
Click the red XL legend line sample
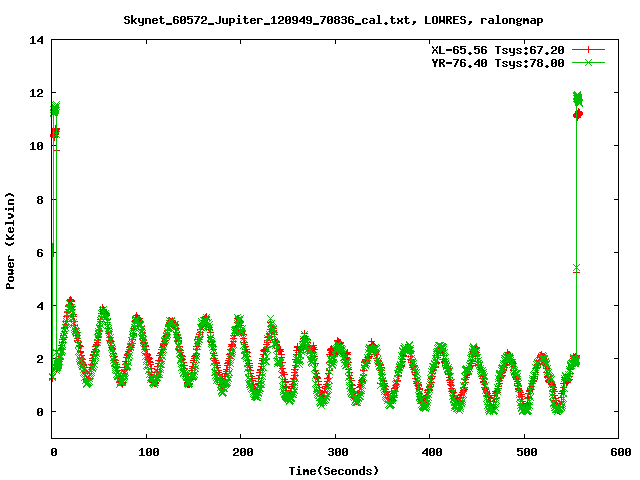click(588, 50)
